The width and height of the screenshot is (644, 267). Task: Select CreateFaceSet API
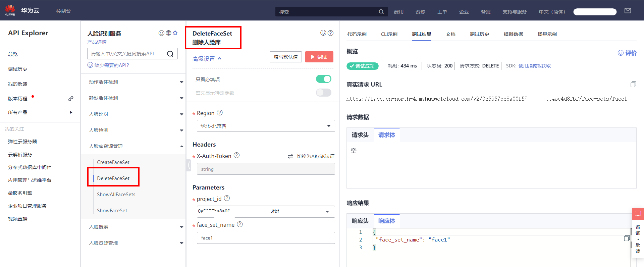[x=113, y=162]
